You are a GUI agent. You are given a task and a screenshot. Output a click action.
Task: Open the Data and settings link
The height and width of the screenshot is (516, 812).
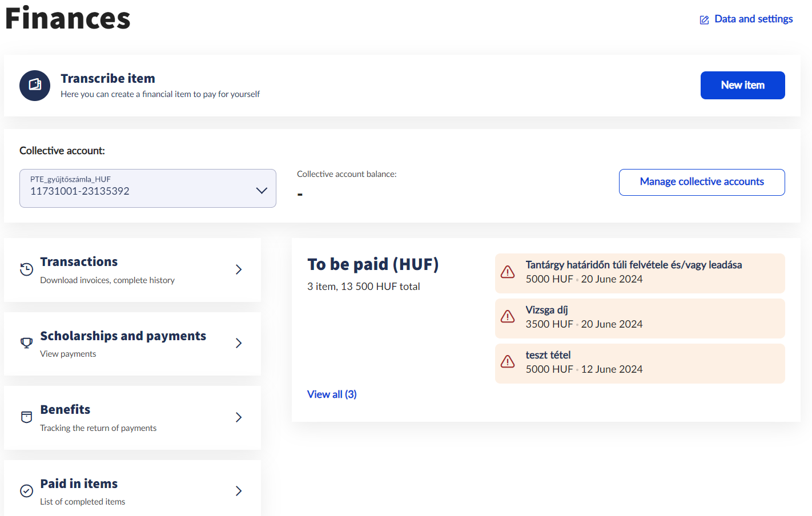[x=753, y=19]
